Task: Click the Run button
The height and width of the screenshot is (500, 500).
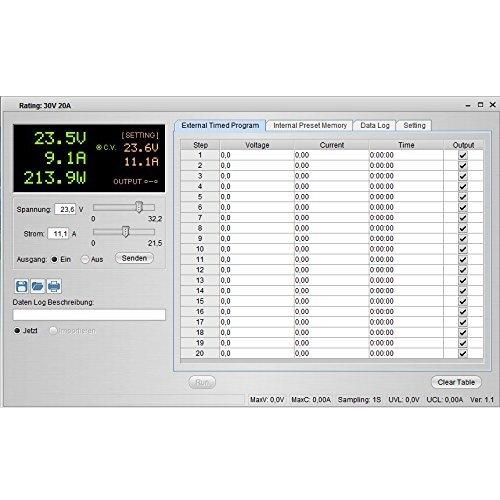Action: pos(202,382)
